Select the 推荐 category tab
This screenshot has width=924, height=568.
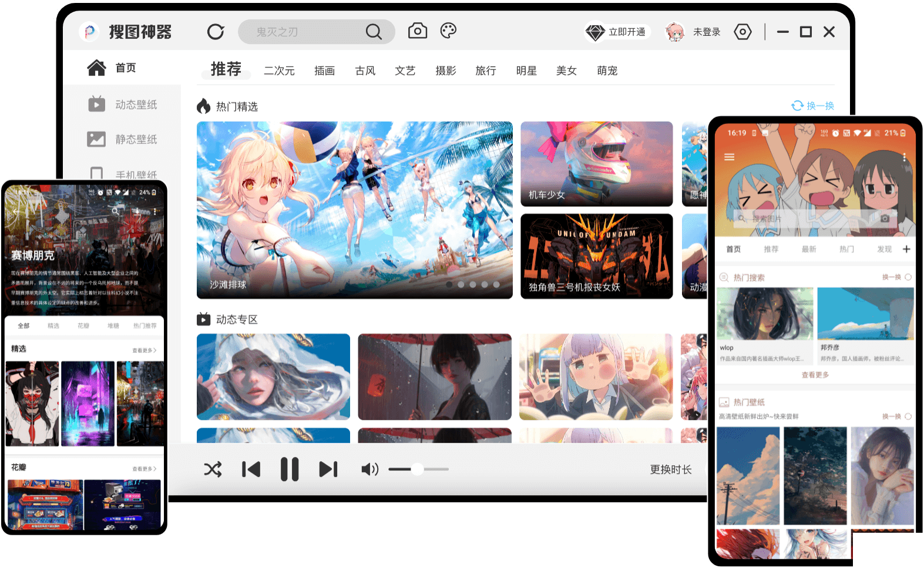(226, 69)
